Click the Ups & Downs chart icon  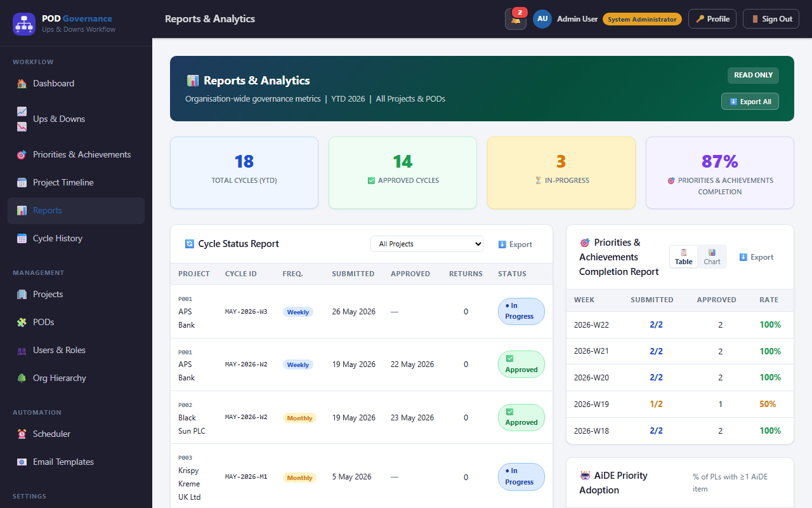[x=22, y=119]
